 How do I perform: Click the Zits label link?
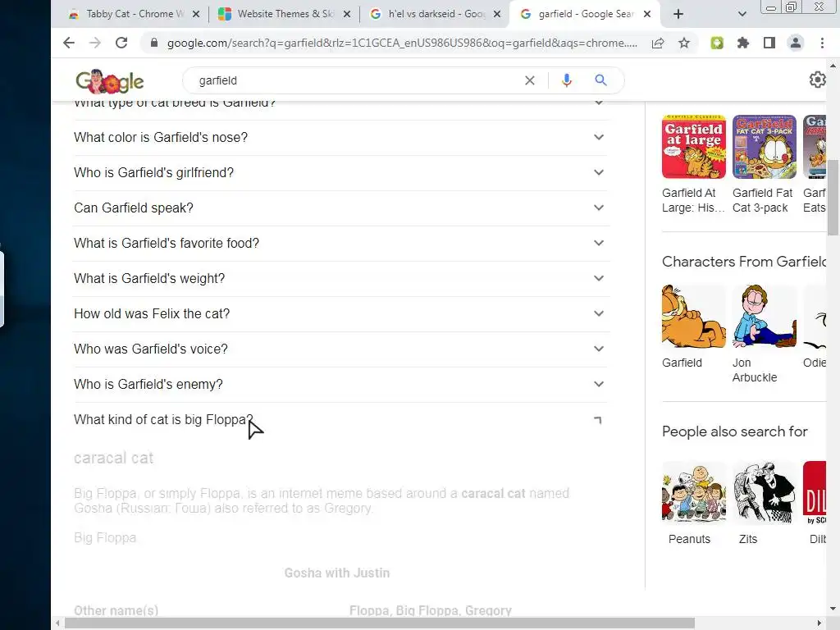coord(748,540)
